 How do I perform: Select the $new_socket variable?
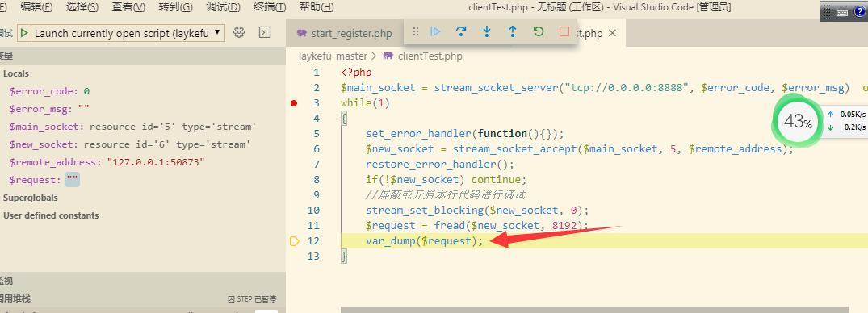click(x=131, y=144)
